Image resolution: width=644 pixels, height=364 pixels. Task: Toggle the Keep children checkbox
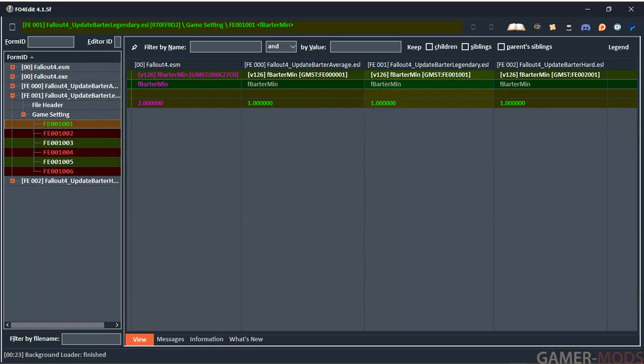429,47
